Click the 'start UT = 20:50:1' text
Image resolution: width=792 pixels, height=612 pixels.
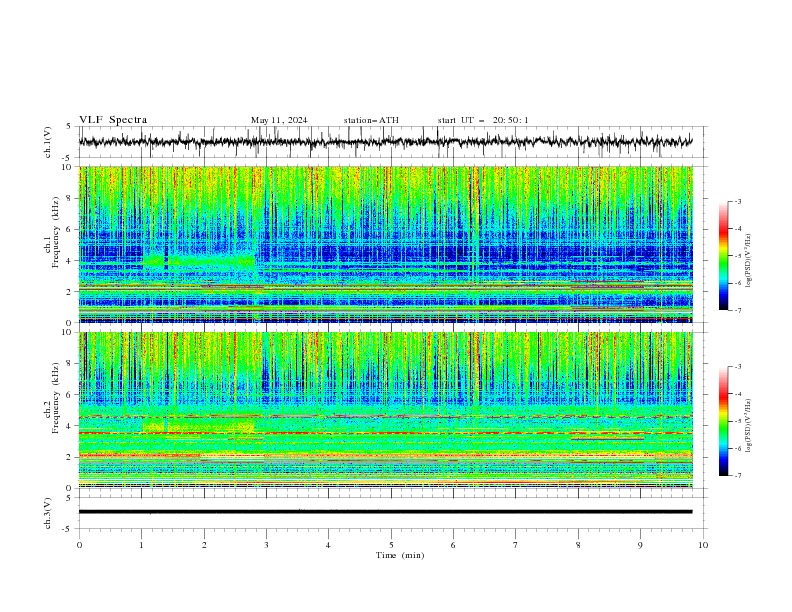tap(483, 120)
